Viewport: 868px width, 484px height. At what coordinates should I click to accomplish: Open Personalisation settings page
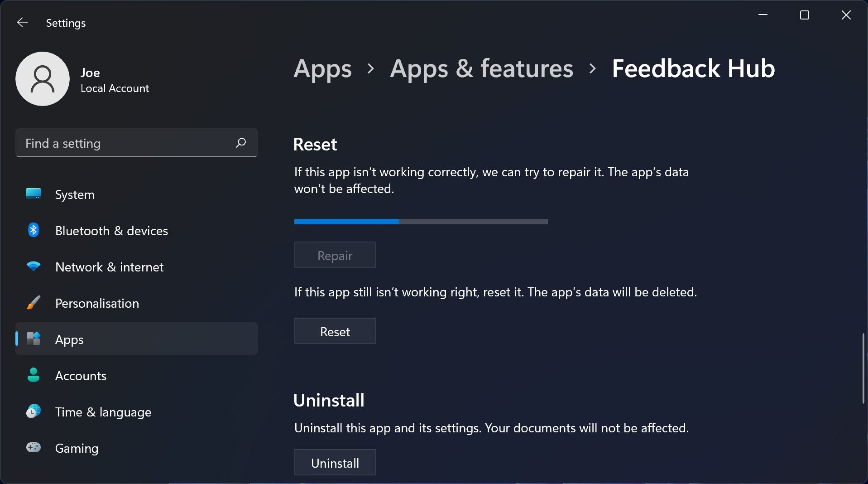pos(137,303)
